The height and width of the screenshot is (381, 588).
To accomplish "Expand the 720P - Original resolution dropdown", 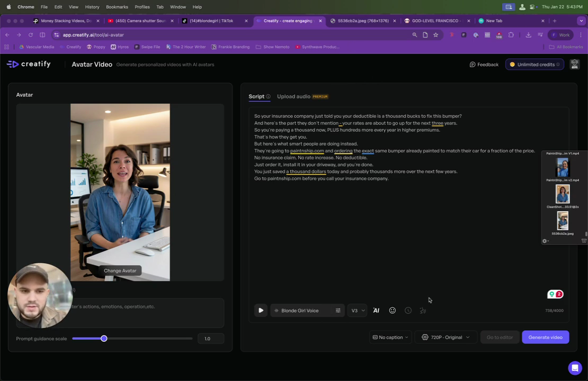I will pos(446,337).
